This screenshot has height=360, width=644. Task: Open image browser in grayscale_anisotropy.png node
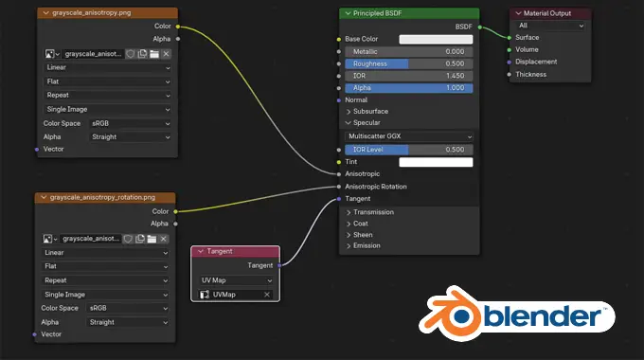click(x=52, y=54)
